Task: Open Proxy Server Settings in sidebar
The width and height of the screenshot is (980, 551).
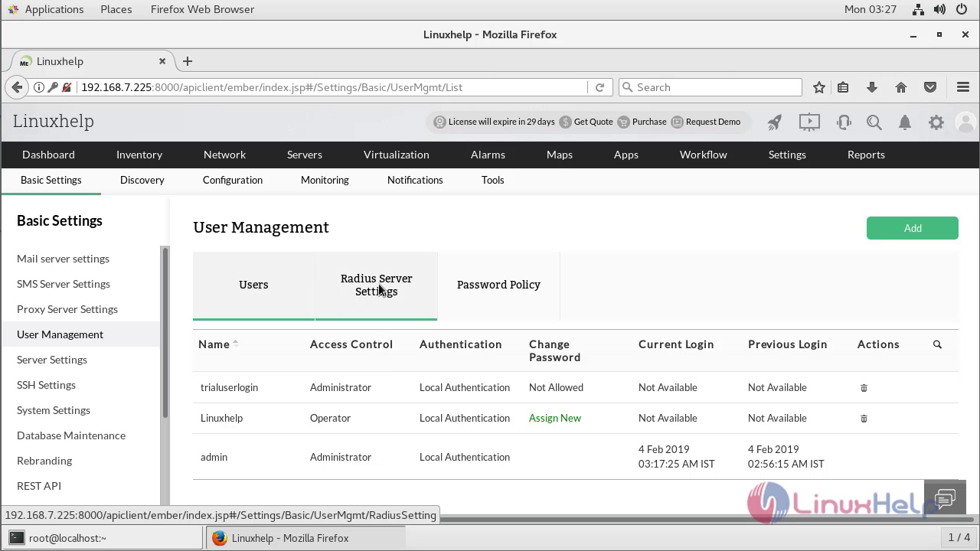Action: [x=67, y=309]
